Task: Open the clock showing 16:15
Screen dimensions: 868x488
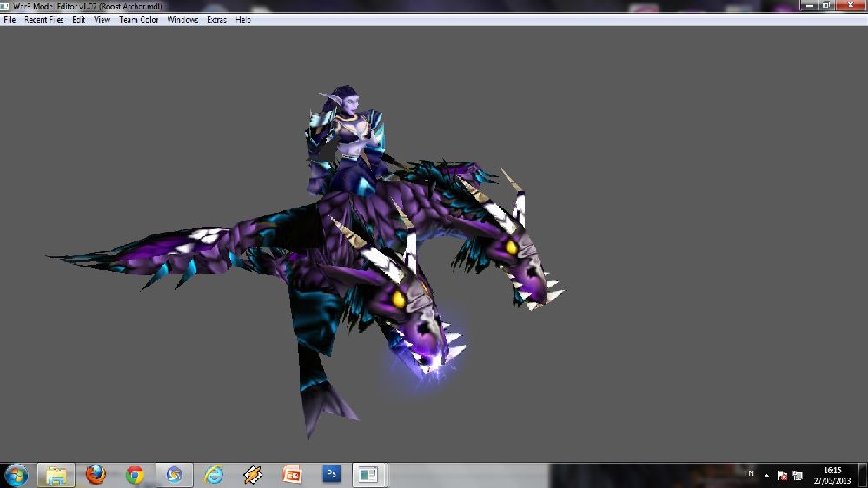Action: 832,475
